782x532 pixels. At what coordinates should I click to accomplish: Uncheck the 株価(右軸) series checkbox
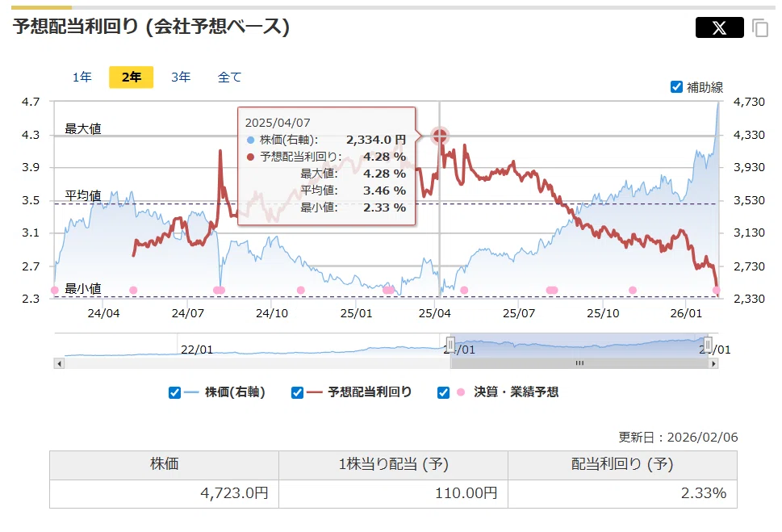pos(174,392)
